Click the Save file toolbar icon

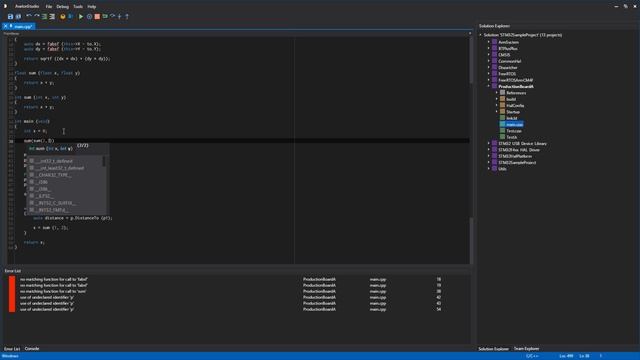coord(10,17)
